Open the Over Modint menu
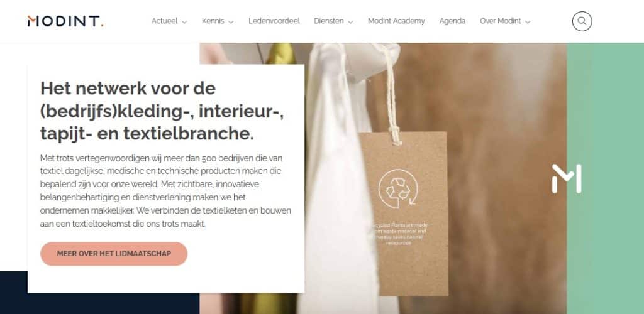Image resolution: width=644 pixels, height=314 pixels. [500, 21]
